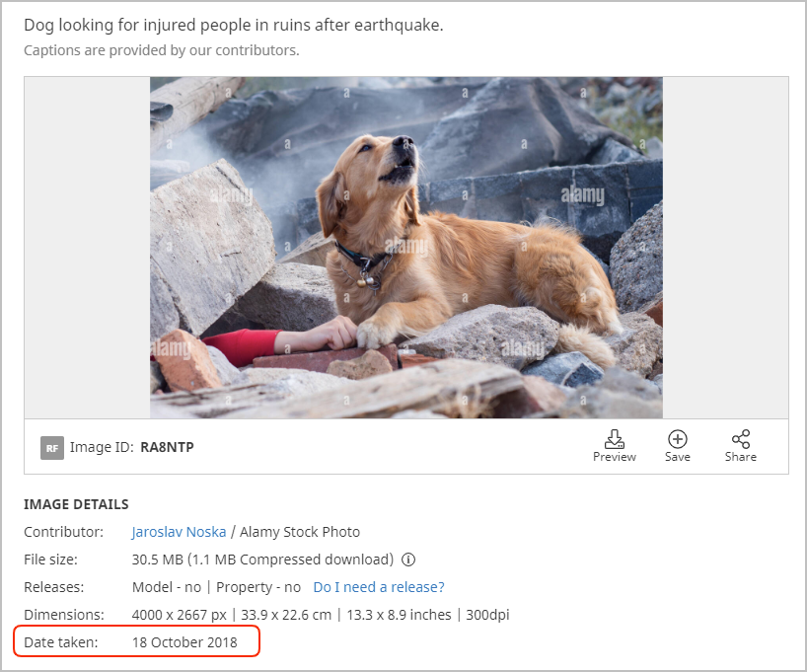This screenshot has width=807, height=672.
Task: Click the 'Dimensions:' label
Action: (x=64, y=615)
